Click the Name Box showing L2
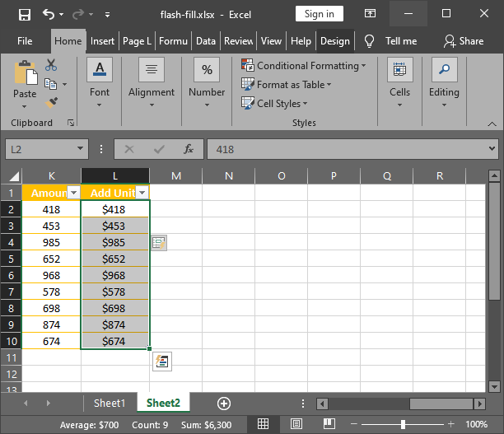Screen dimensions: 504x434 point(40,149)
